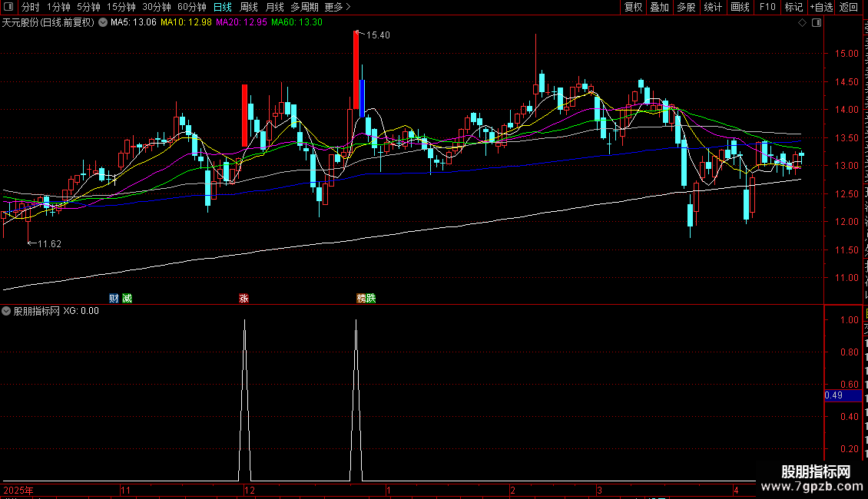
Task: Click the 复权 adjustment button
Action: point(633,7)
